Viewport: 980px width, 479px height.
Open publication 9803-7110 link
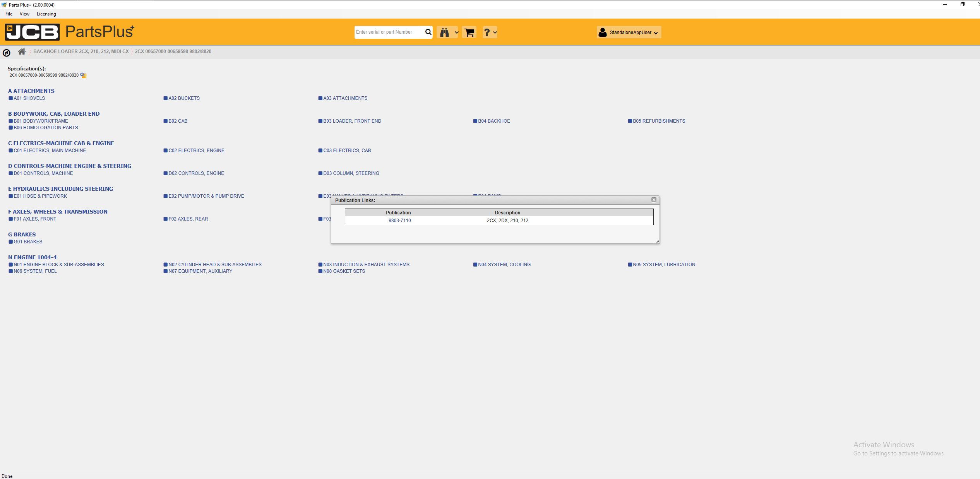pyautogui.click(x=400, y=220)
